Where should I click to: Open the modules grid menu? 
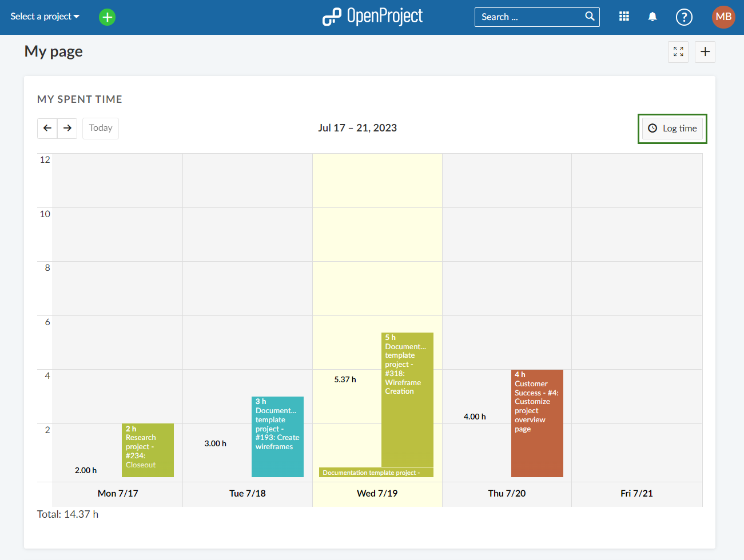click(x=624, y=17)
